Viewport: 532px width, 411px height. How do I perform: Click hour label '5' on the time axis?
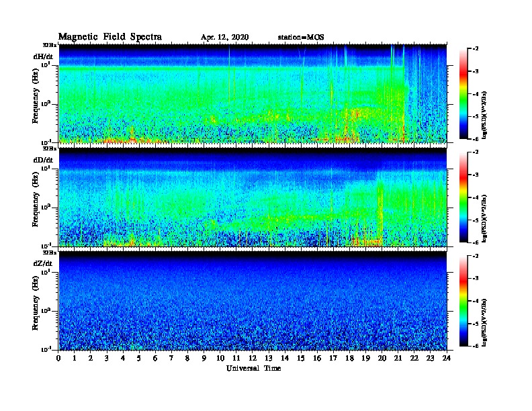click(139, 359)
